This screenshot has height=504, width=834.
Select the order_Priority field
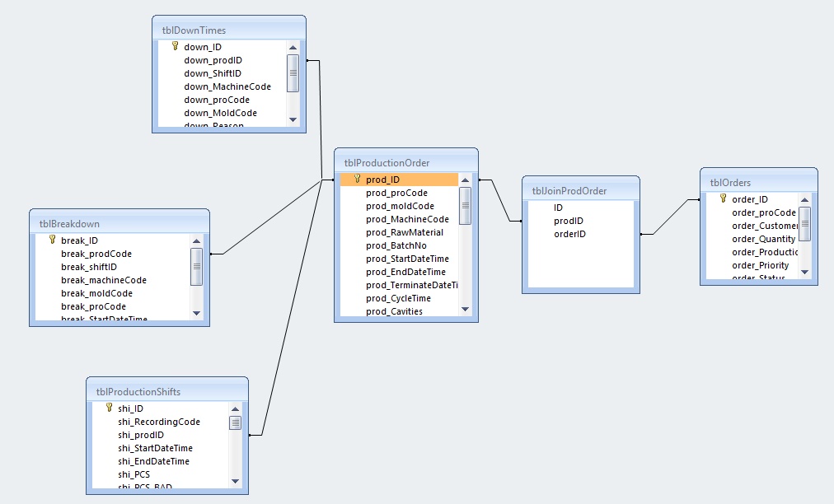point(761,265)
